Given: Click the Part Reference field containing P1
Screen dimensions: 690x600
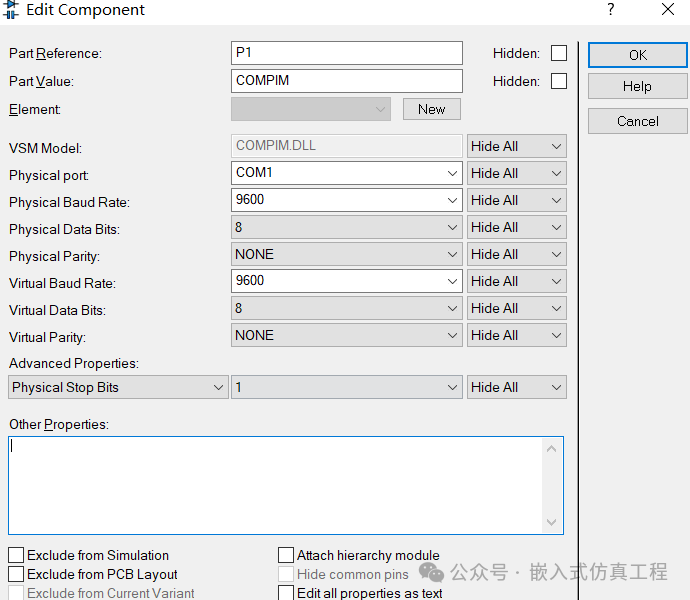Looking at the screenshot, I should [x=347, y=53].
